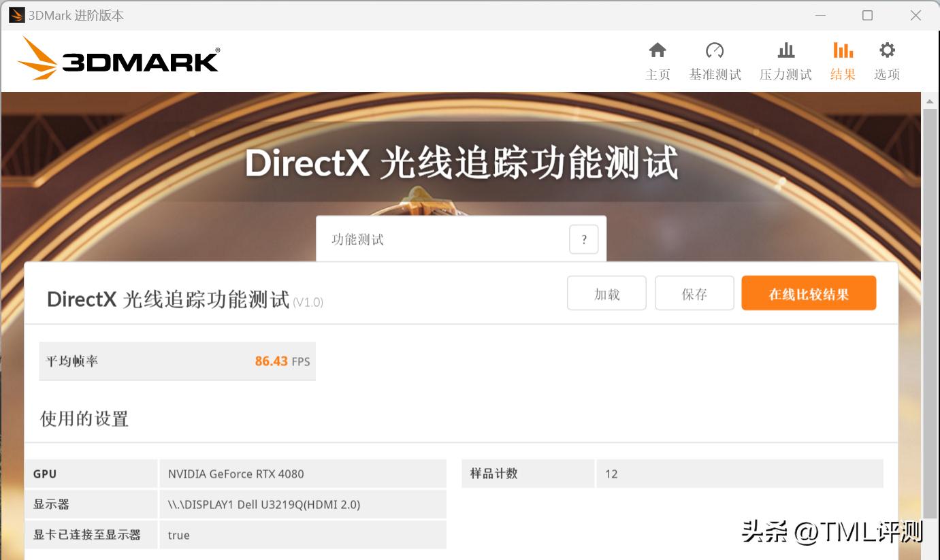Click the question mark help button
940x560 pixels.
[x=583, y=240]
